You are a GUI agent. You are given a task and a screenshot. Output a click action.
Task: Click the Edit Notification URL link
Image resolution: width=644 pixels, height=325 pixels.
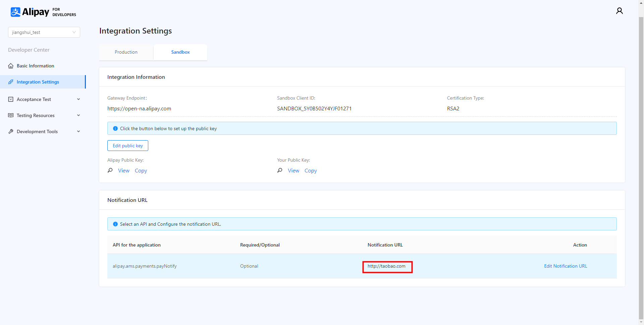pos(566,266)
